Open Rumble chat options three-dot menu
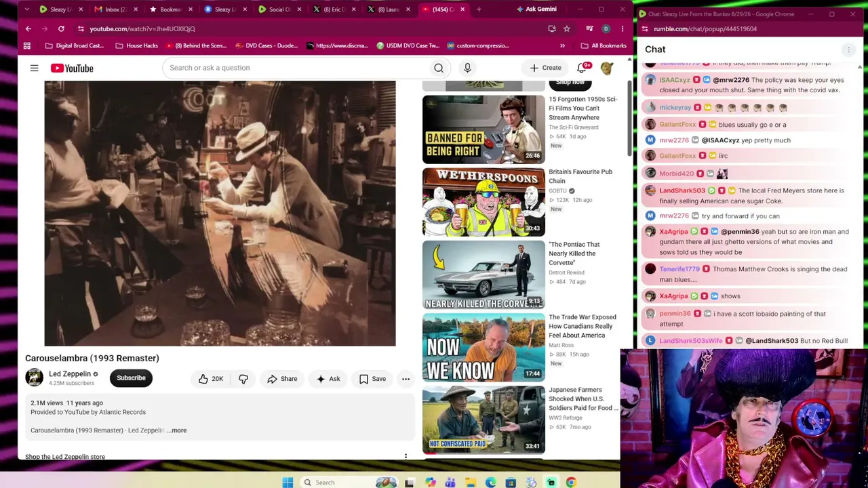The image size is (868, 488). [848, 49]
